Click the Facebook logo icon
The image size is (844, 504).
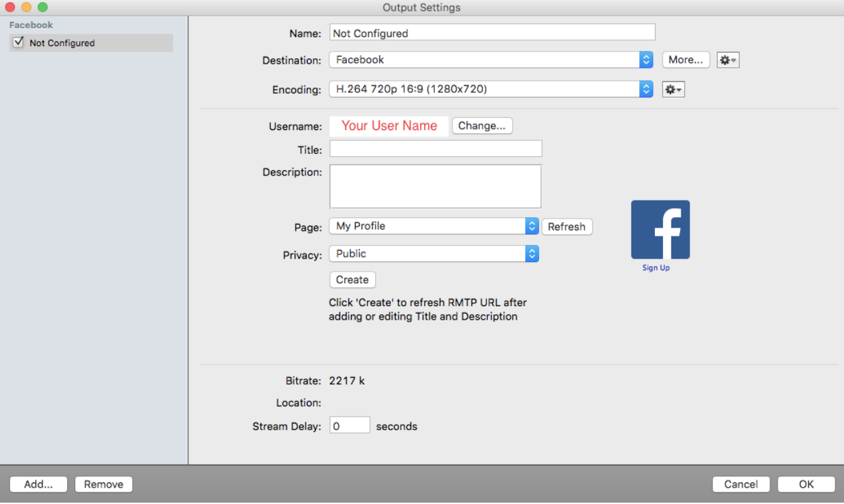[660, 230]
